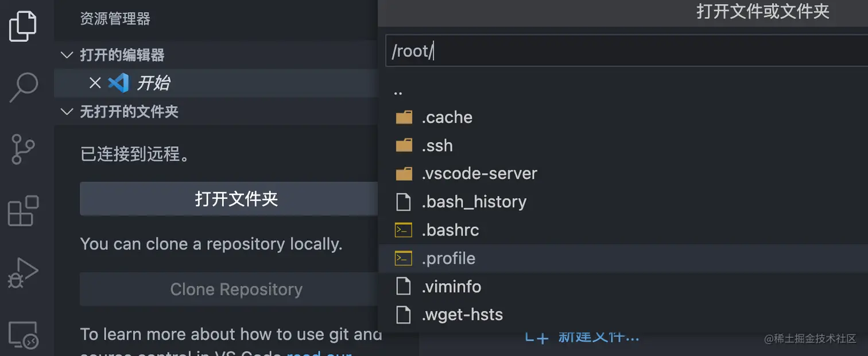Click the 新建文件 link at the bottom
This screenshot has width=868, height=356.
(x=582, y=338)
